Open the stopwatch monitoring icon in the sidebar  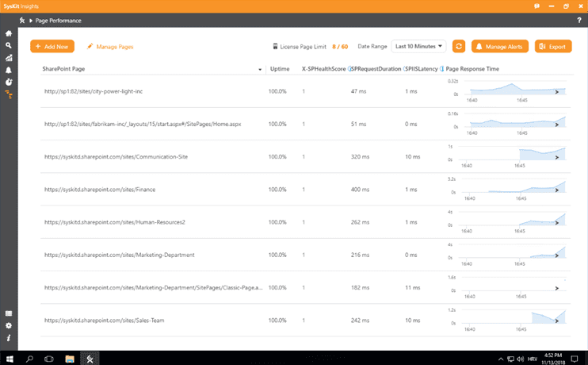coord(9,83)
